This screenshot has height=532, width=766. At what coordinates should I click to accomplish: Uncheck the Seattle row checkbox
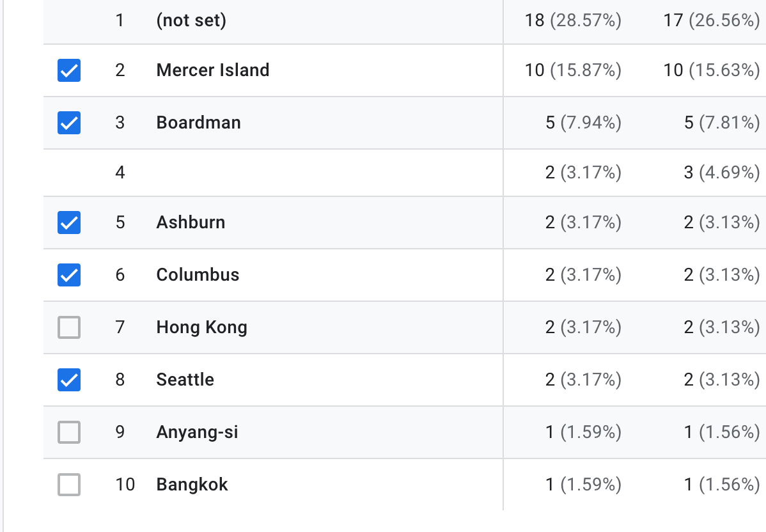click(69, 380)
